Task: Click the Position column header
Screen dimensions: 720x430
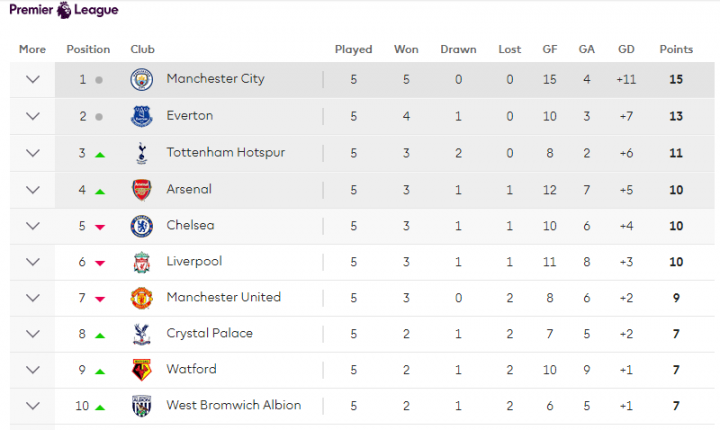Action: 88,49
